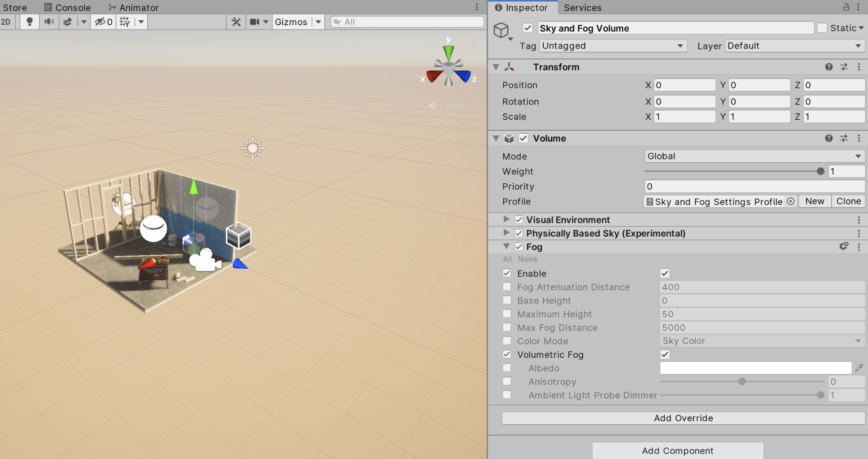Expand the Visual Environment override
Screen dimensions: 868x459
point(506,219)
